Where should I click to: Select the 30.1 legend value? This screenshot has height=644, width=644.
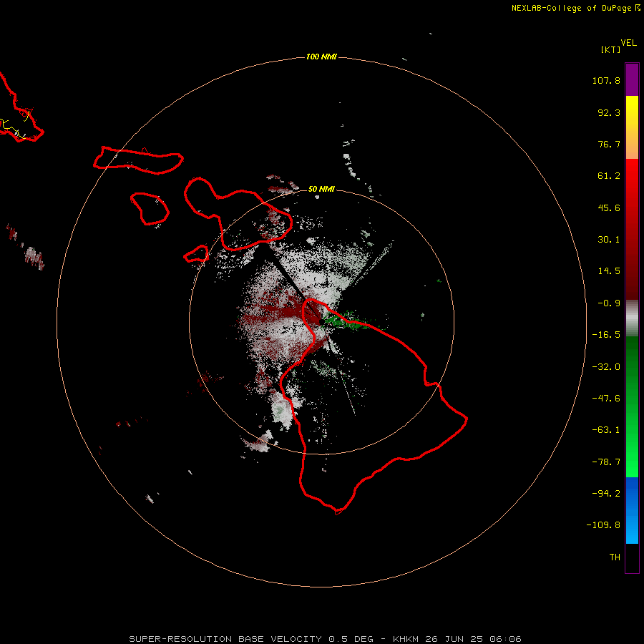pos(609,240)
